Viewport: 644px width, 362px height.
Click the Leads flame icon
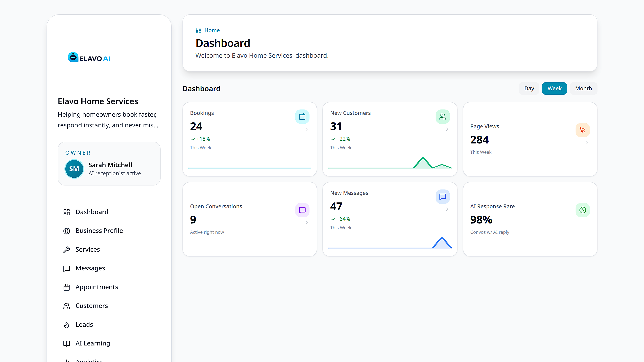pos(66,325)
